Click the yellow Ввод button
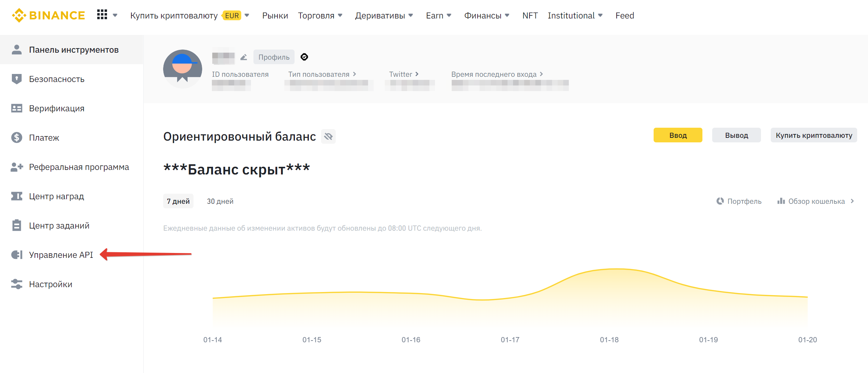The image size is (868, 373). tap(678, 135)
